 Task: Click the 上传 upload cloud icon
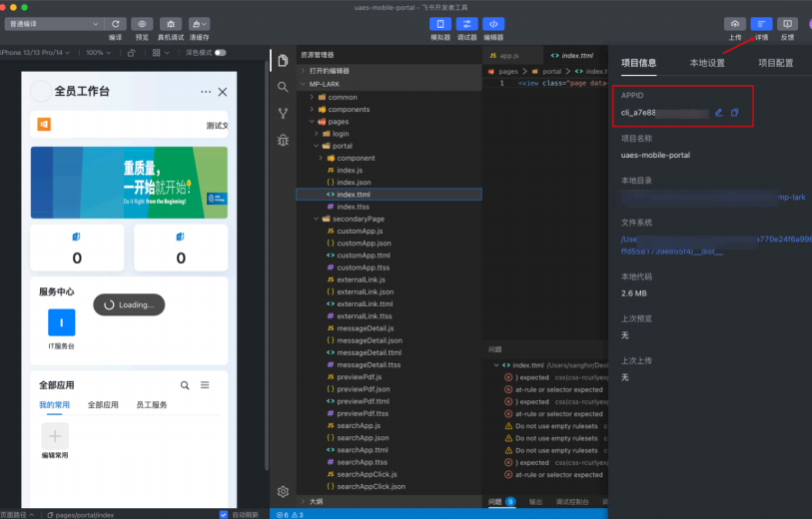pos(735,24)
